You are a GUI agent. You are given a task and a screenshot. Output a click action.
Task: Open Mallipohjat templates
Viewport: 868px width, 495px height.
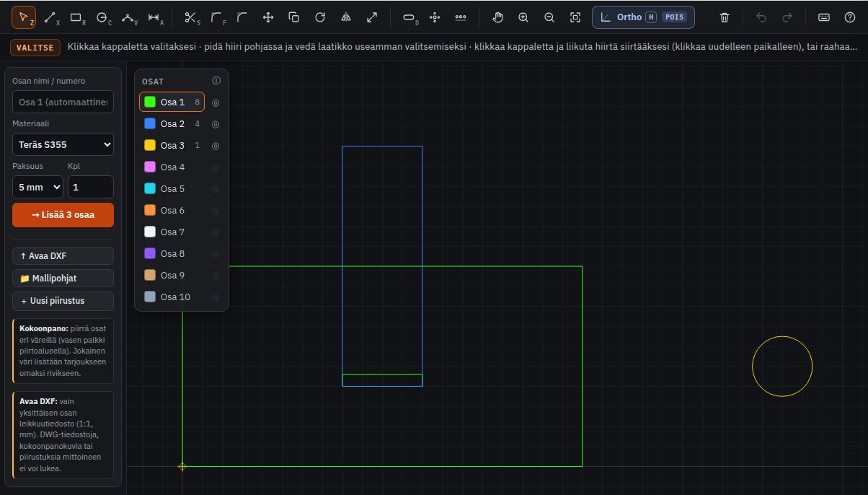pos(63,278)
